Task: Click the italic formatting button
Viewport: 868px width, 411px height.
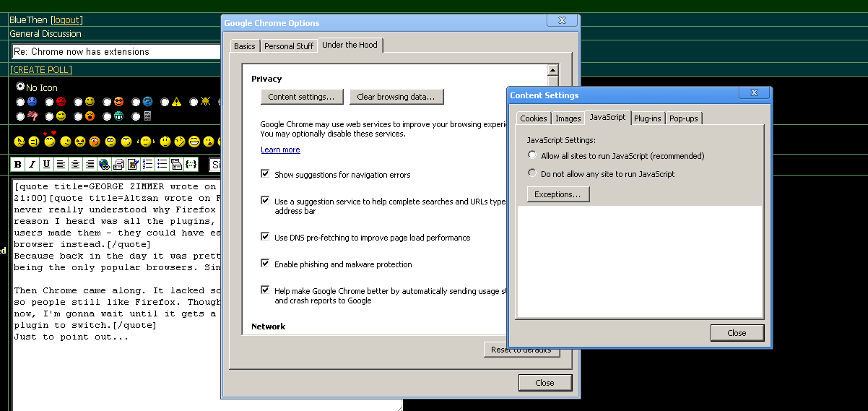Action: pyautogui.click(x=32, y=164)
